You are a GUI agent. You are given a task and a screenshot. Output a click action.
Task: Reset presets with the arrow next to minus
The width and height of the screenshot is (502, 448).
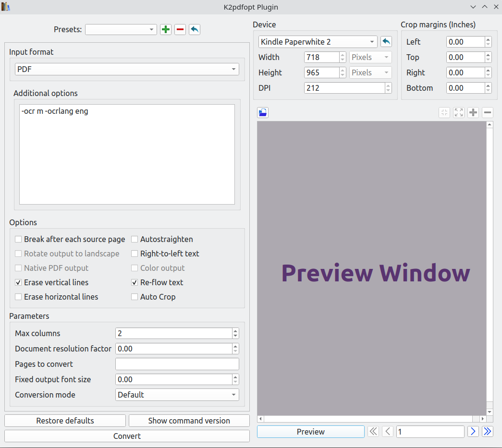tap(195, 29)
